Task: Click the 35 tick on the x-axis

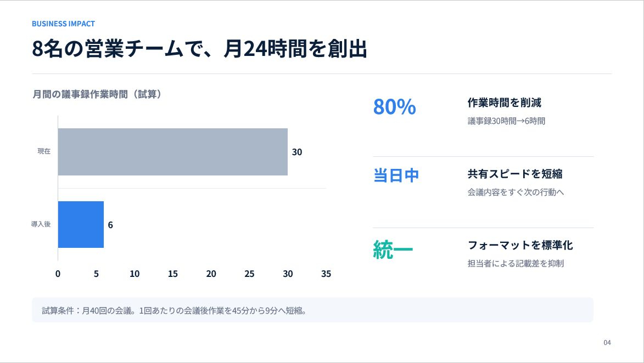Action: pos(326,274)
